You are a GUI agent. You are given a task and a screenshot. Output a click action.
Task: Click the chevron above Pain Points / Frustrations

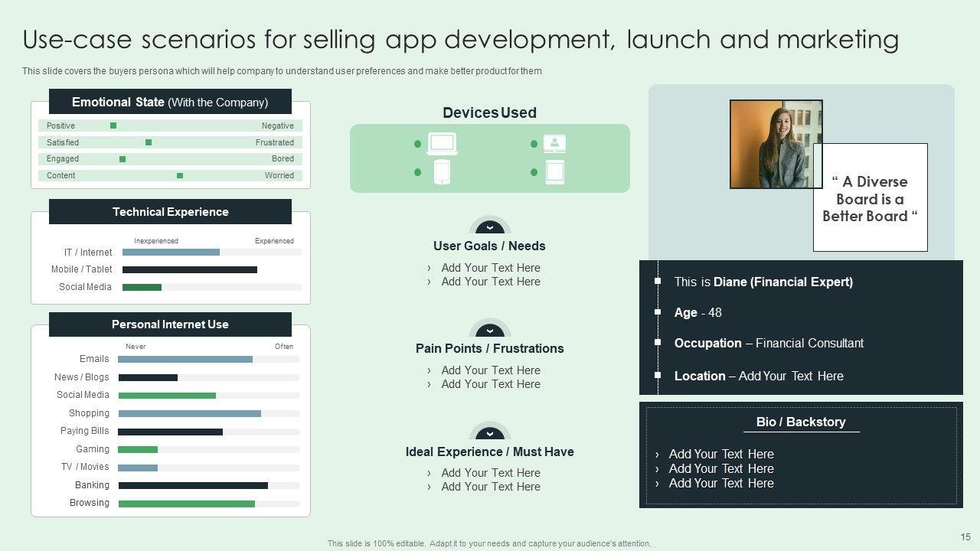pos(490,330)
